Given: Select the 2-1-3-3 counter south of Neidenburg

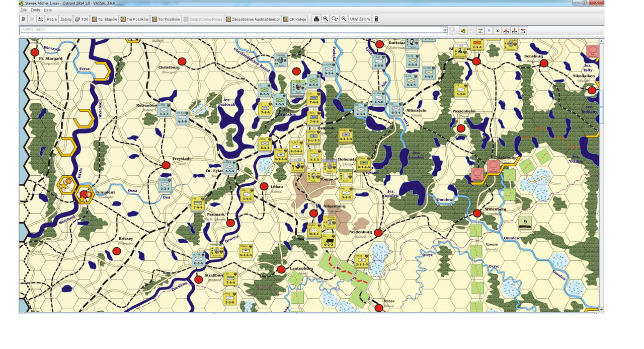Looking at the screenshot, I should (361, 260).
